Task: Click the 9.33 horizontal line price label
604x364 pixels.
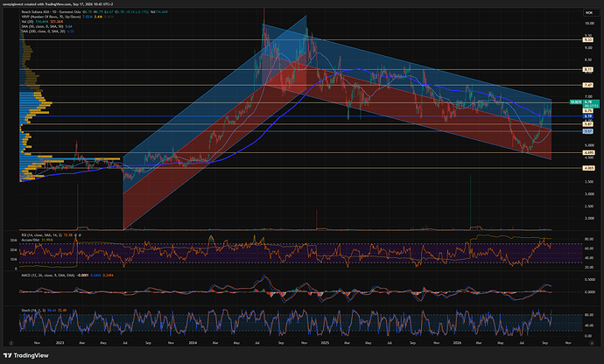Action: pyautogui.click(x=588, y=39)
